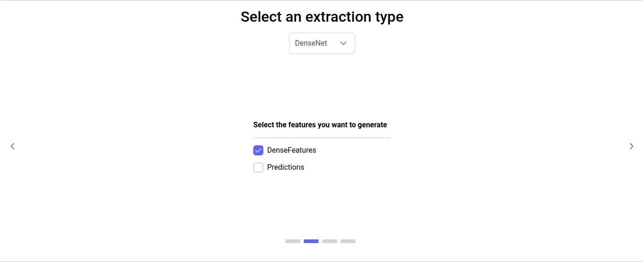Image resolution: width=644 pixels, height=262 pixels.
Task: Click the 'Select an extraction type' heading
Action: point(322,17)
